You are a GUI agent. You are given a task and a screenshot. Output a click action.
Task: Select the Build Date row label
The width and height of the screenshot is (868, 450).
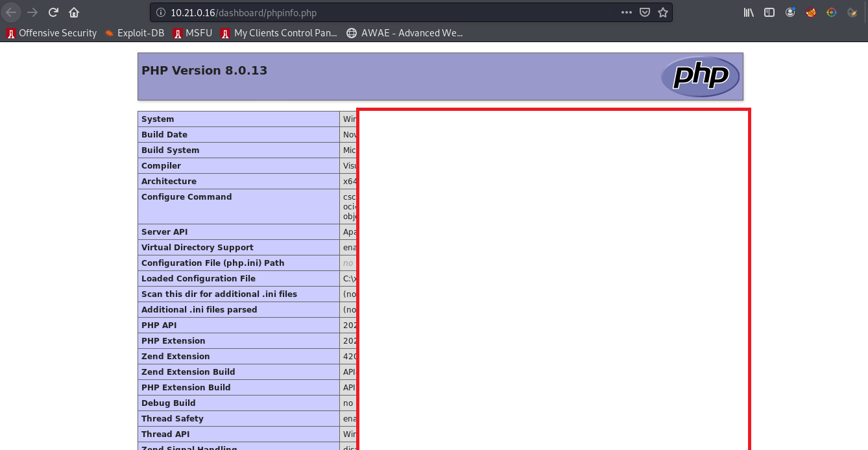[x=164, y=135]
